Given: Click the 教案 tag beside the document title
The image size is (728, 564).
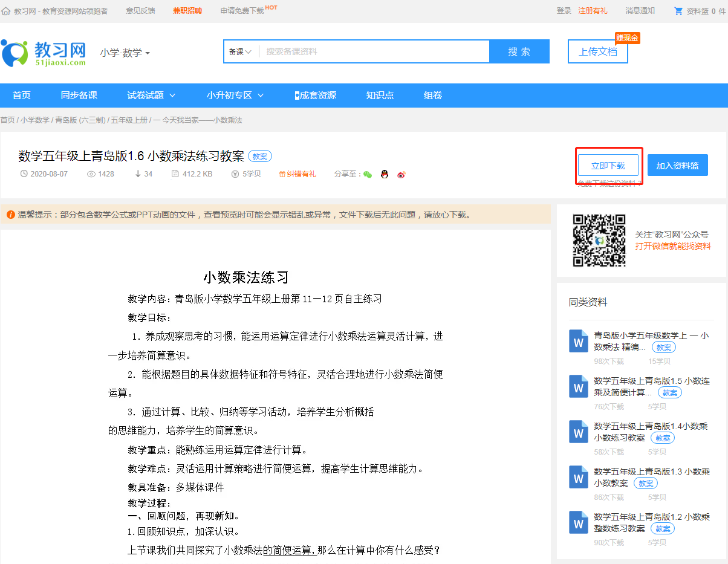Looking at the screenshot, I should [260, 156].
